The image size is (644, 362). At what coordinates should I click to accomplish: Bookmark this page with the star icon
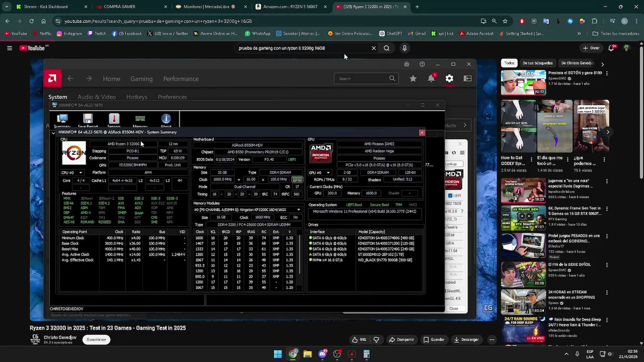coord(505,21)
